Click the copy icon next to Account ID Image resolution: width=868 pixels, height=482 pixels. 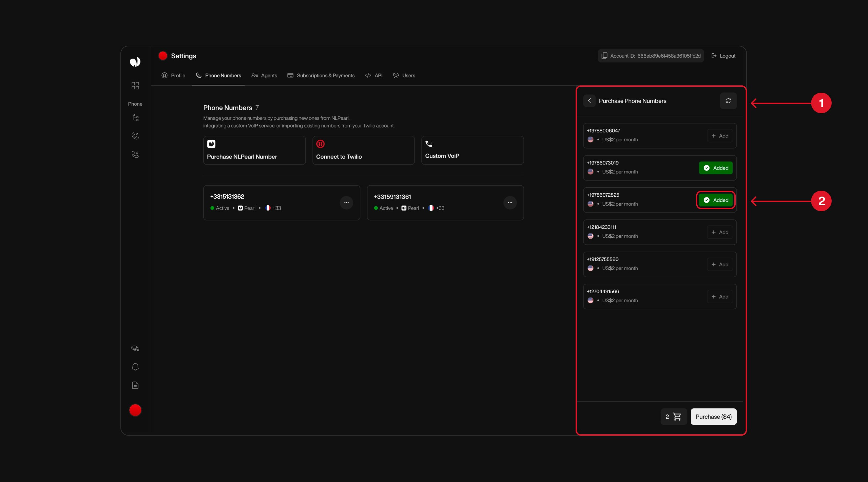tap(604, 56)
